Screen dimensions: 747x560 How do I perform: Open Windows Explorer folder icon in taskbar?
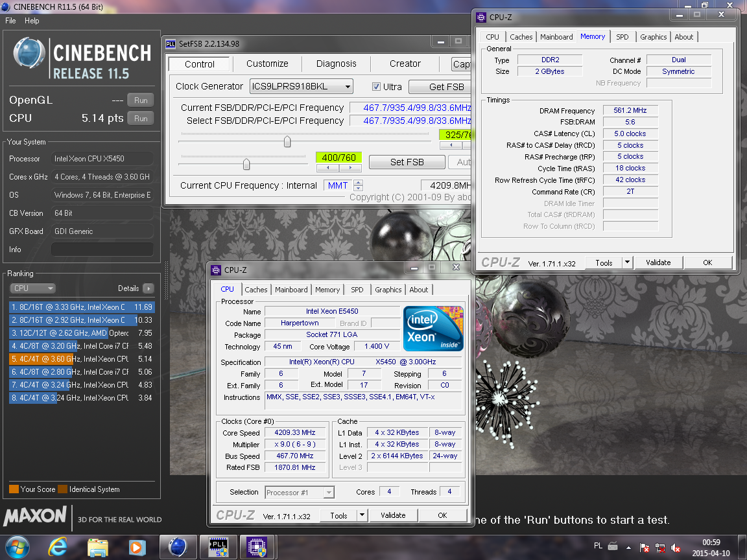click(x=98, y=548)
